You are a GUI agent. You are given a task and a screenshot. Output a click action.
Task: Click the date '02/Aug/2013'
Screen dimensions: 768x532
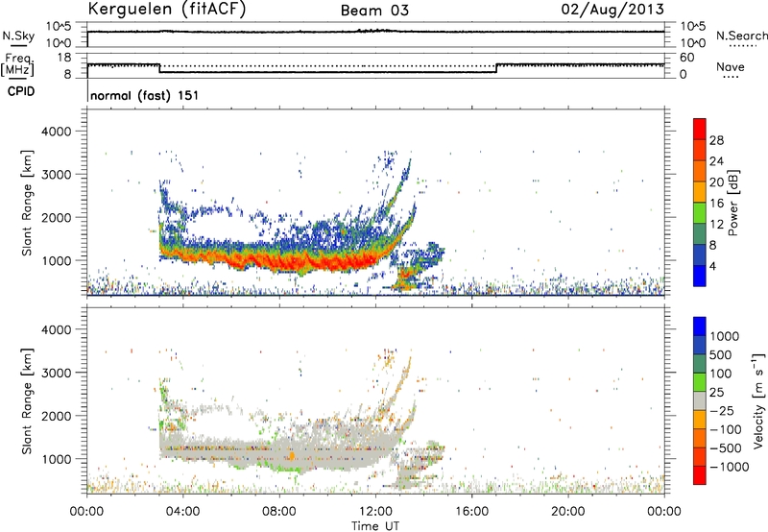coord(612,9)
